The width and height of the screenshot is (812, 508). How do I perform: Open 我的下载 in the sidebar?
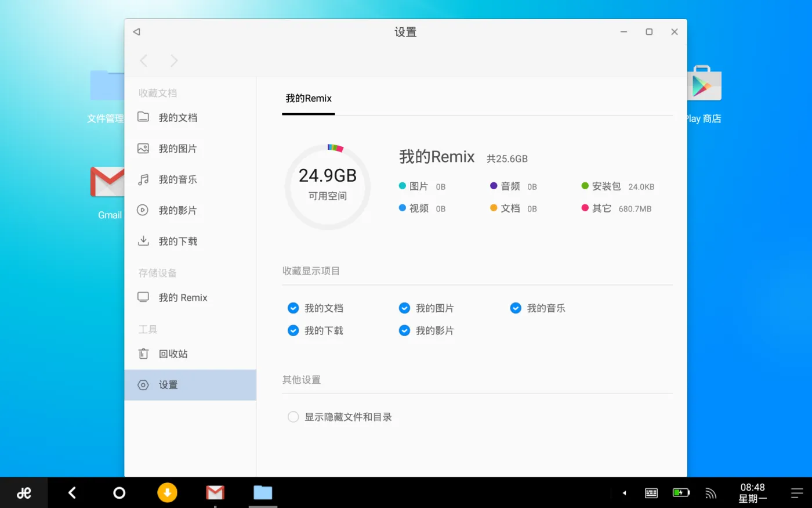(190, 241)
